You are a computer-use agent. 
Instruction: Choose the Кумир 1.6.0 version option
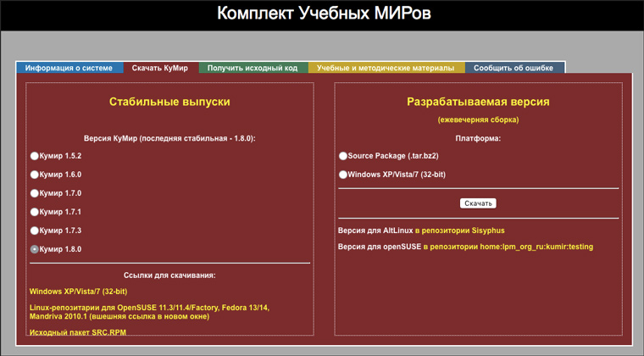pos(35,175)
